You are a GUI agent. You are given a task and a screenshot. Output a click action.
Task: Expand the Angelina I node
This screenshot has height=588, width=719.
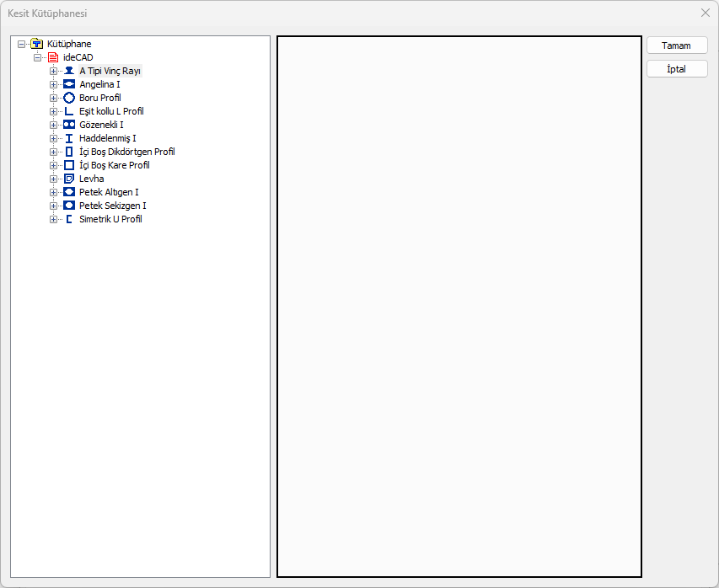(x=54, y=84)
